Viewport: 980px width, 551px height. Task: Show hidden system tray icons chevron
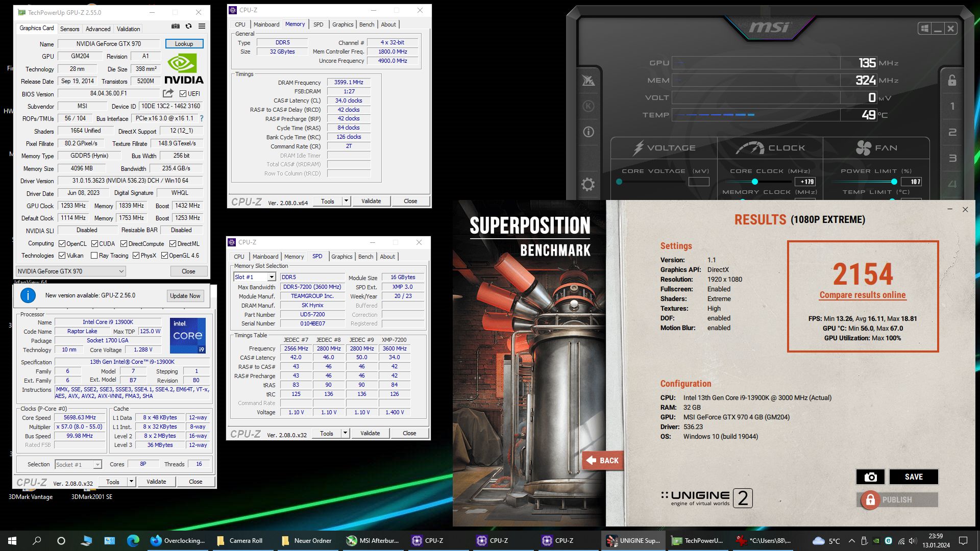coord(851,541)
